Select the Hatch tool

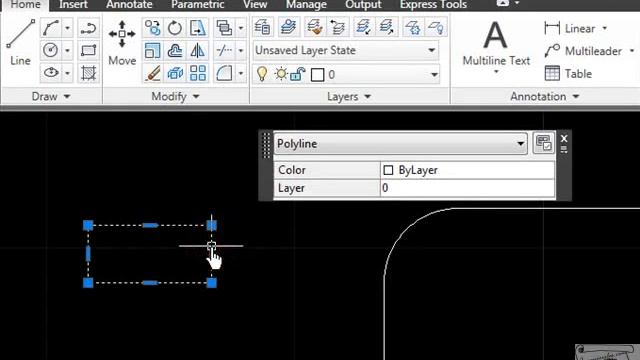88,73
